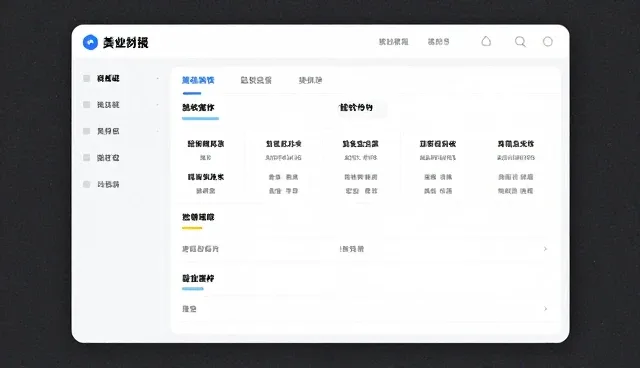The width and height of the screenshot is (640, 368).
Task: Click the gray pill-shaped button beside section heading
Action: [362, 108]
